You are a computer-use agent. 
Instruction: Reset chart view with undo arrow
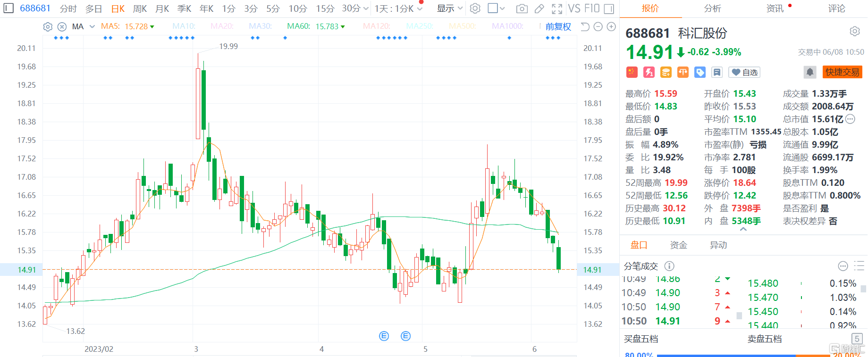585,27
